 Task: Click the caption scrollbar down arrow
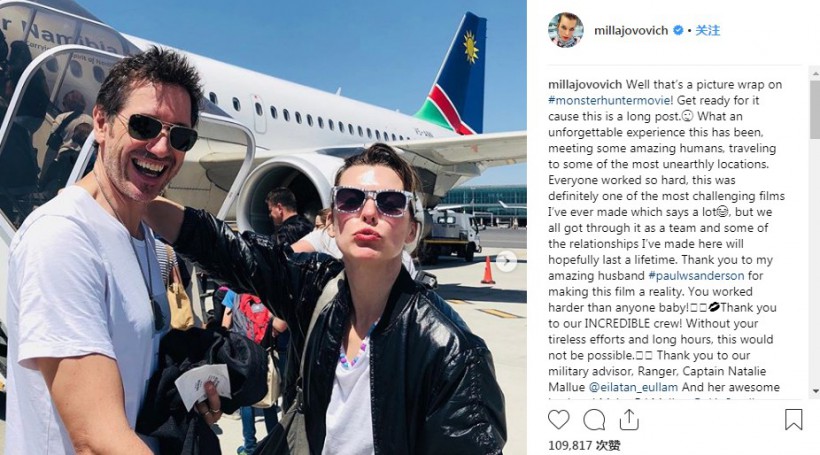815,391
